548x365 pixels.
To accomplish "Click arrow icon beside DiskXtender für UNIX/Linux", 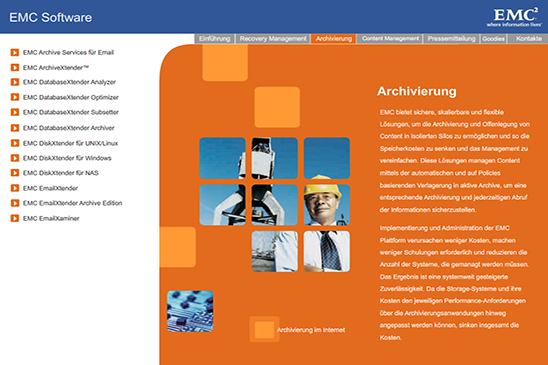I will point(15,143).
